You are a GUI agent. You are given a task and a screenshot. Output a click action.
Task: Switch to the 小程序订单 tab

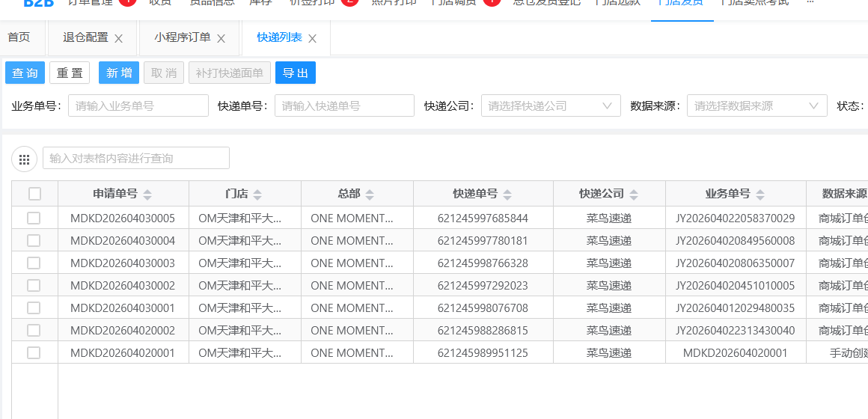[183, 37]
